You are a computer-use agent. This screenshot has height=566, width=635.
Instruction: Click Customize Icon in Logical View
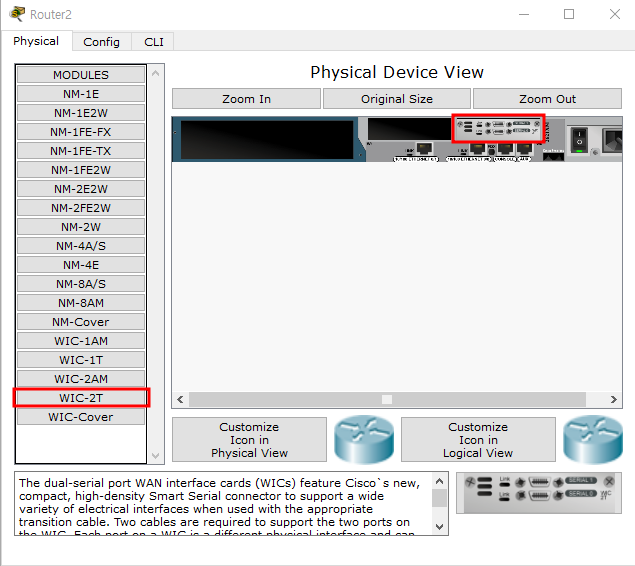478,440
